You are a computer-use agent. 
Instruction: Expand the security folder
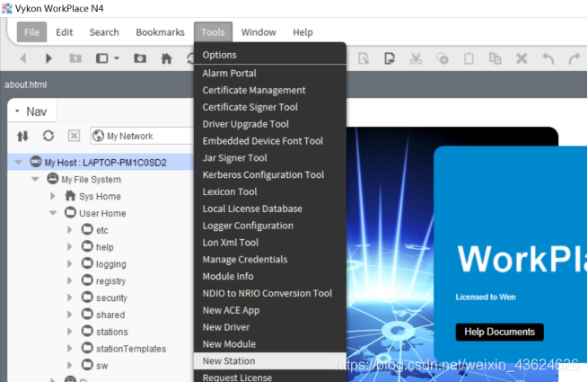pos(70,298)
